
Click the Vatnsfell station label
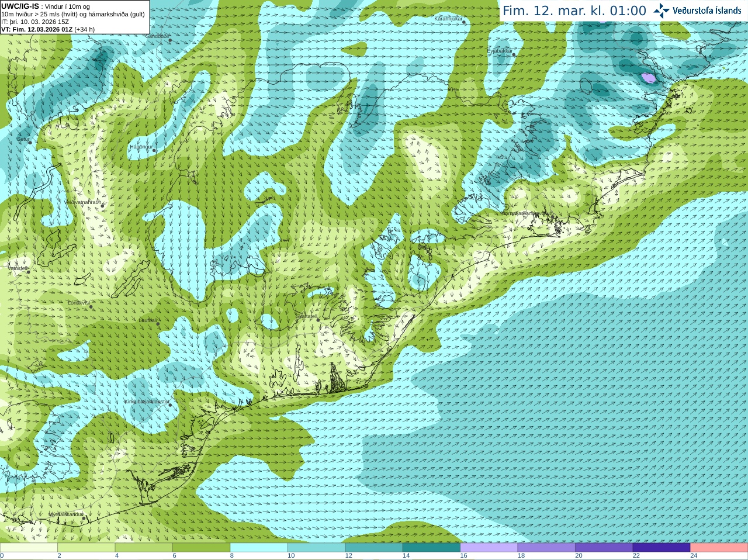18,268
